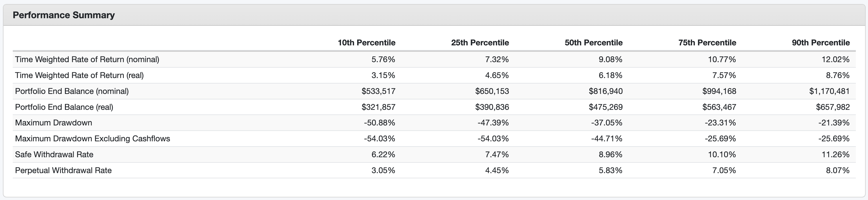Select the 10th Percentile column header

pos(366,43)
